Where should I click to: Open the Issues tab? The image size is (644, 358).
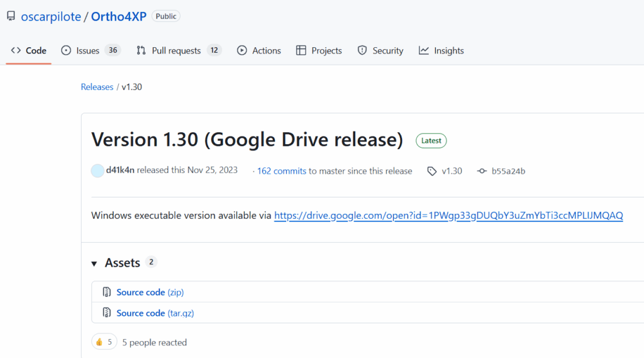[x=91, y=50]
